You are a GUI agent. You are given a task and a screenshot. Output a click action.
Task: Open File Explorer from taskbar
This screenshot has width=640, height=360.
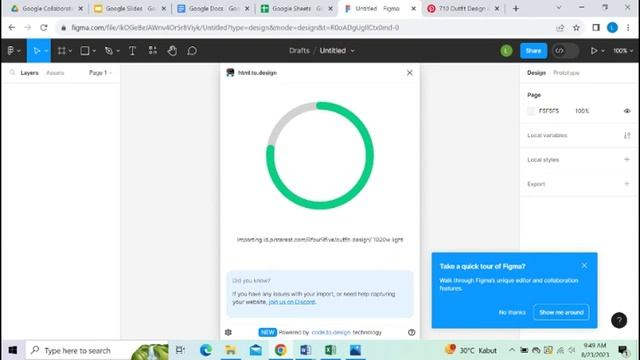[231, 350]
